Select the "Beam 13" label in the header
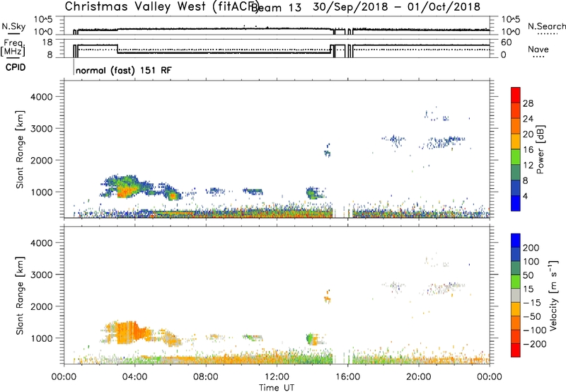Image resolution: width=566 pixels, height=392 pixels. (277, 7)
